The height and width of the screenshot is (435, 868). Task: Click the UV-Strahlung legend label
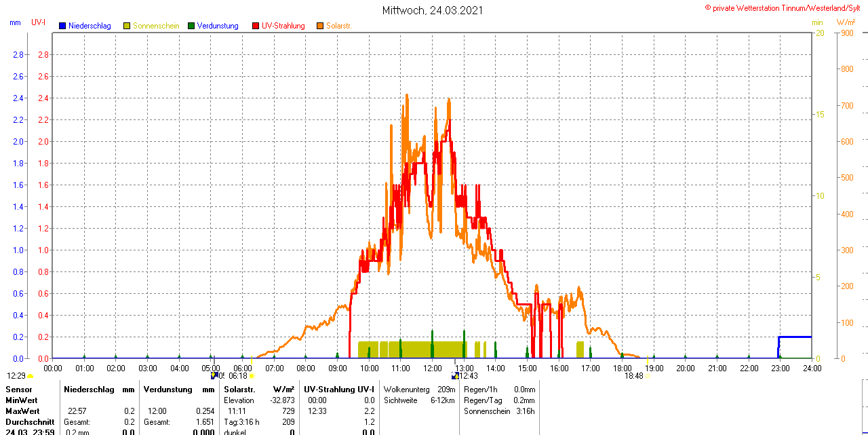point(283,26)
